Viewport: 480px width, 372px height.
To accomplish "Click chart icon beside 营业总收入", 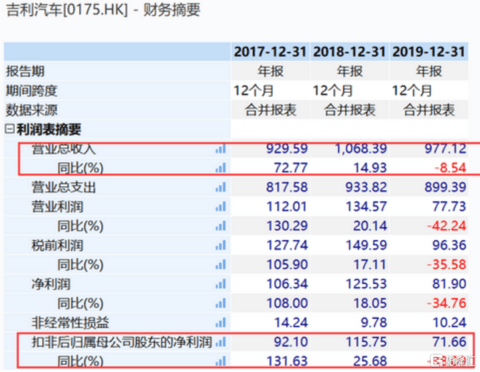I will tap(220, 149).
